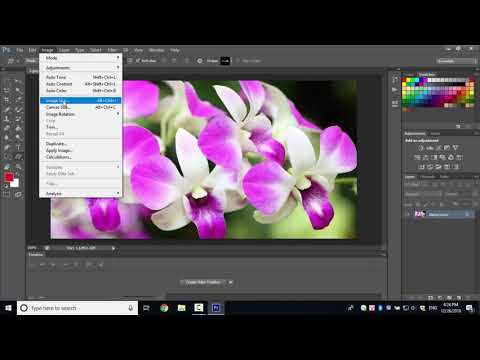
Task: Select the Move tool
Action: click(18, 81)
